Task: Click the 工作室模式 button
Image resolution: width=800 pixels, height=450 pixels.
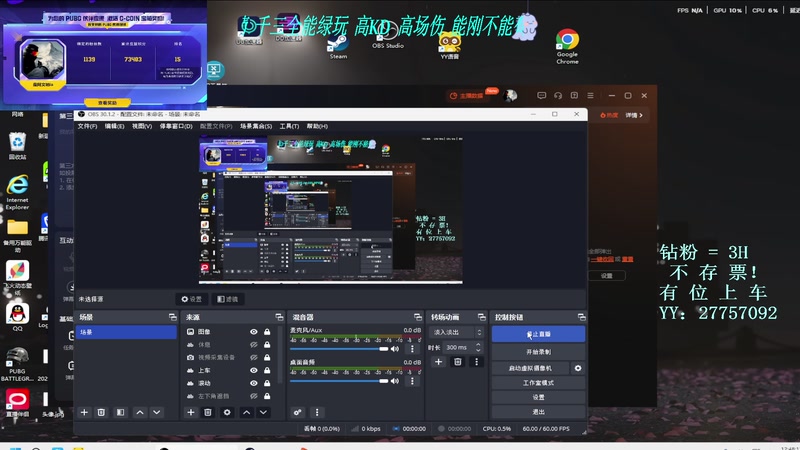Action: click(x=538, y=383)
